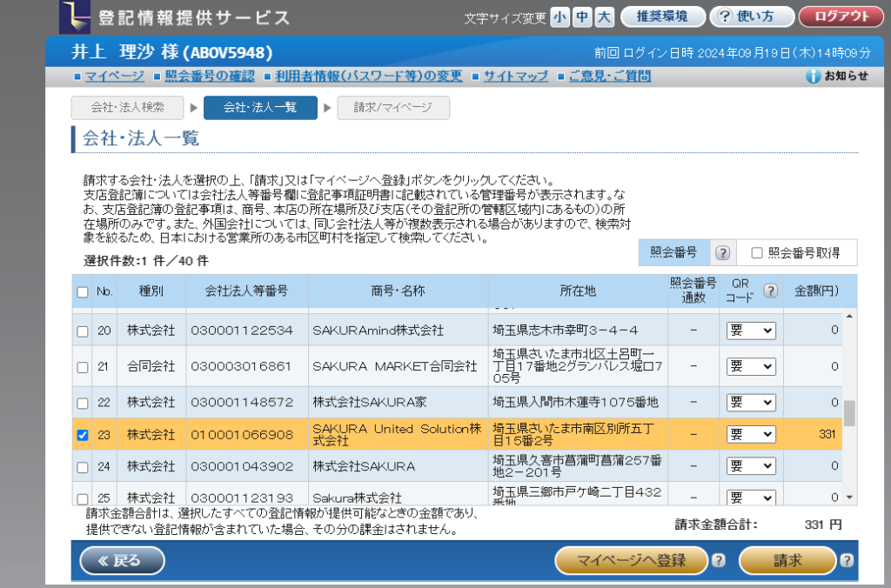Click help icon beside 照会番号 label
This screenshot has height=588, width=891.
pos(721,252)
